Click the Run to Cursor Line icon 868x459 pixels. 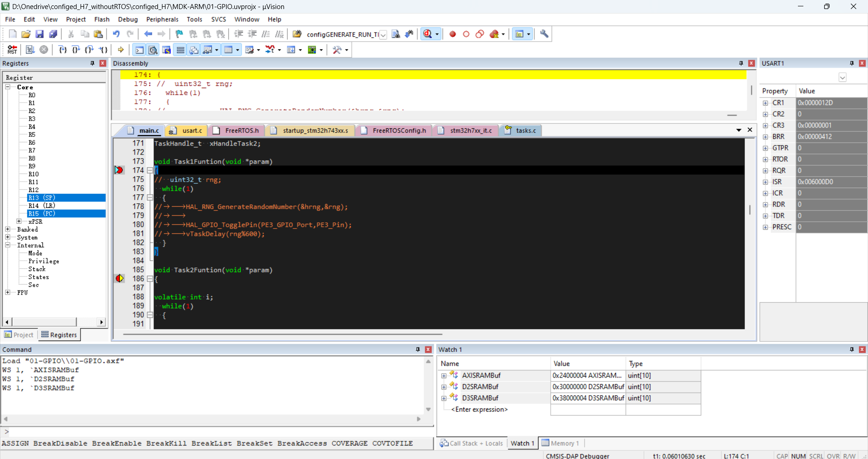point(104,50)
